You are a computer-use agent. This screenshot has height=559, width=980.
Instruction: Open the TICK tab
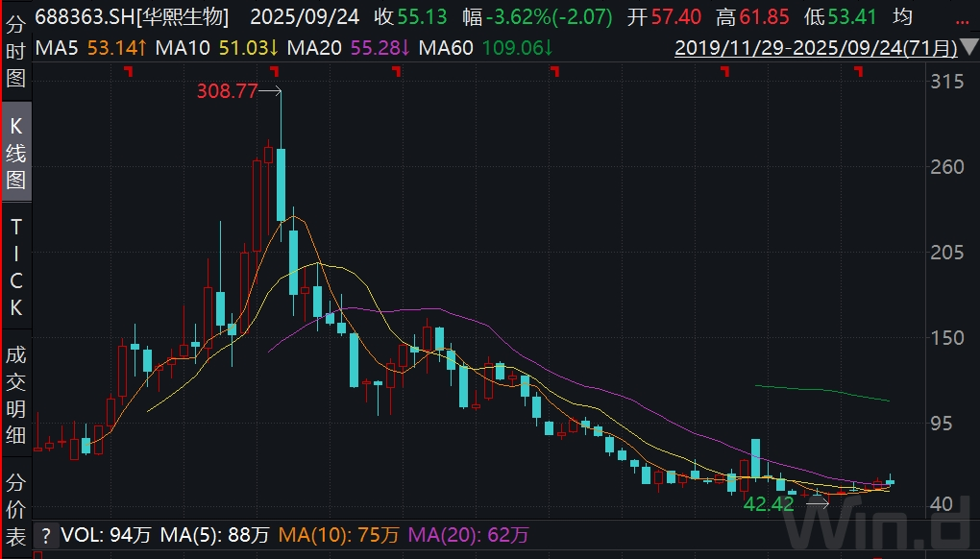tap(15, 267)
